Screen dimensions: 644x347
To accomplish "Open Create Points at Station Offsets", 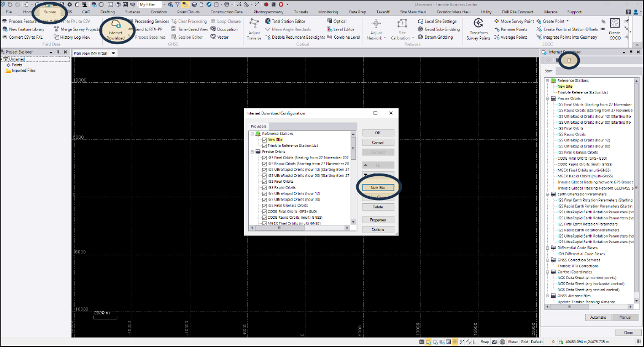I will click(x=567, y=29).
